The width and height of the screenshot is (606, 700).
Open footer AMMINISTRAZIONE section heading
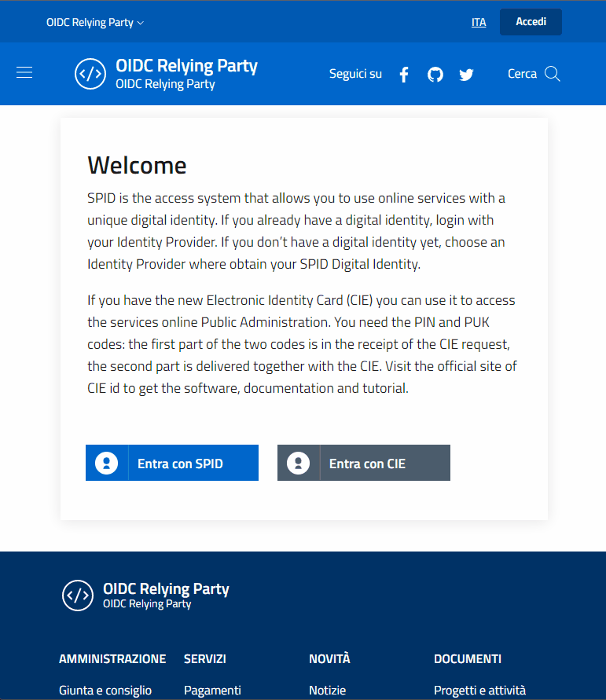[x=112, y=659]
